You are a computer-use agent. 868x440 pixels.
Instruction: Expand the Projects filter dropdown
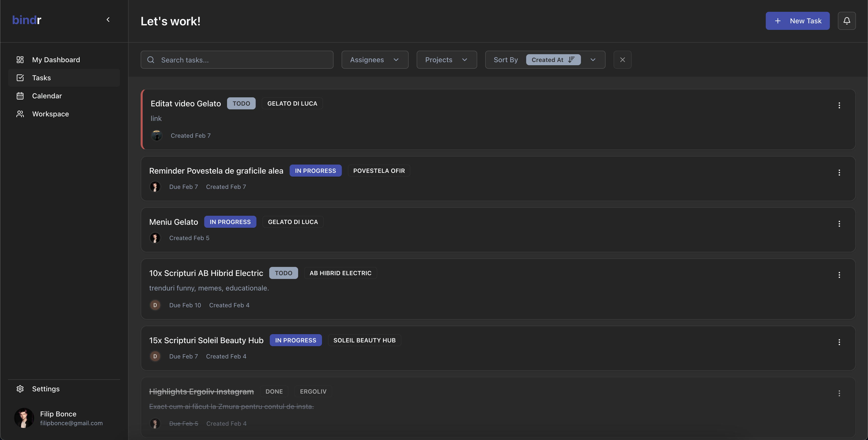(447, 60)
